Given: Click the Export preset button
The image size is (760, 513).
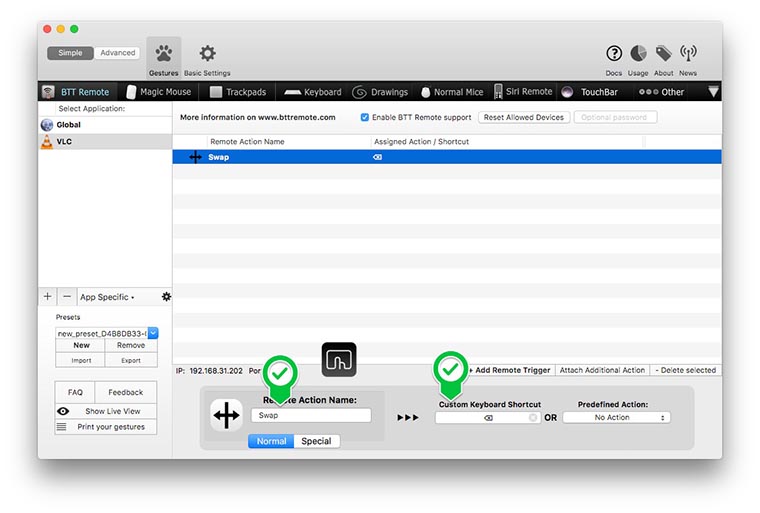Looking at the screenshot, I should click(x=131, y=360).
